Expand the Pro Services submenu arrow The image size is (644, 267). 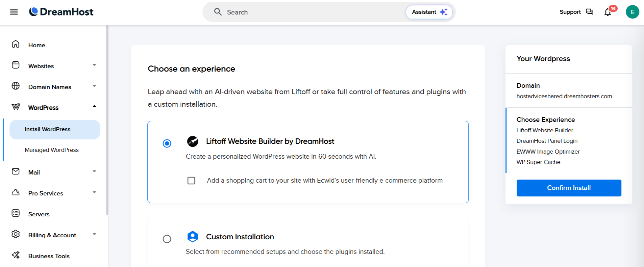tap(94, 192)
